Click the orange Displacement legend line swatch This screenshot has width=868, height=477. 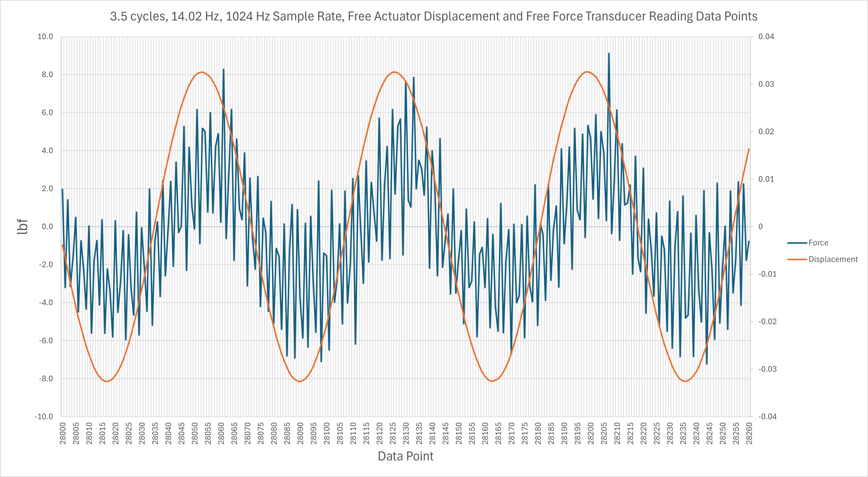(x=797, y=259)
